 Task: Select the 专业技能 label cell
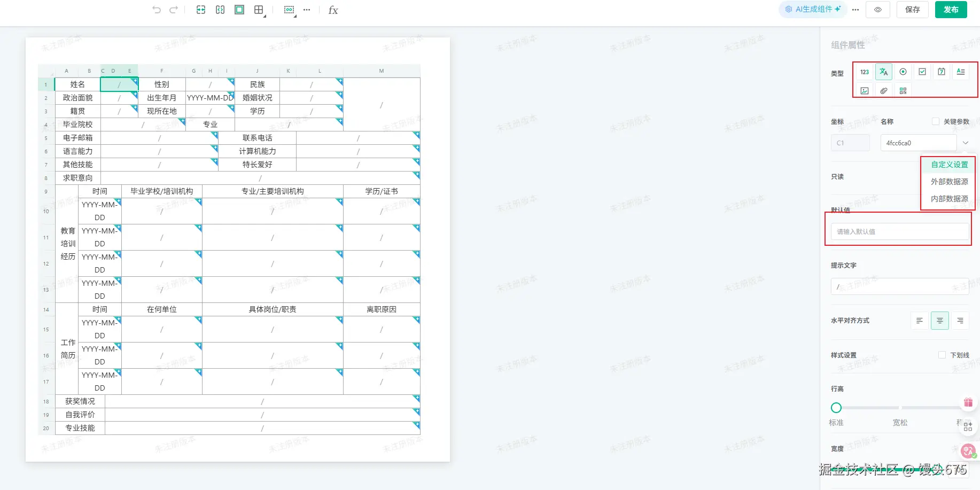pyautogui.click(x=80, y=428)
